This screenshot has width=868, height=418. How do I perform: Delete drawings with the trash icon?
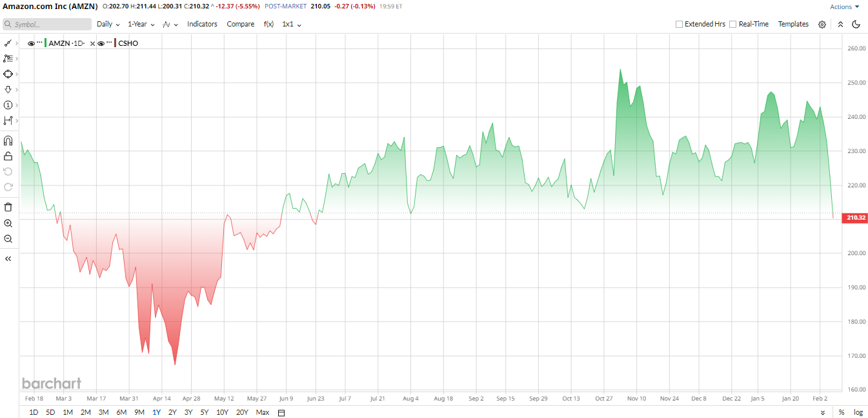point(8,207)
